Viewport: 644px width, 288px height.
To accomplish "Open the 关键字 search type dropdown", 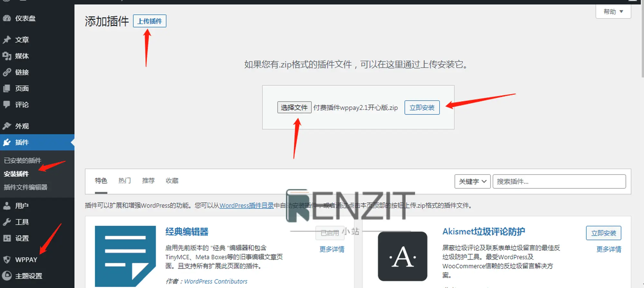I will tap(472, 182).
